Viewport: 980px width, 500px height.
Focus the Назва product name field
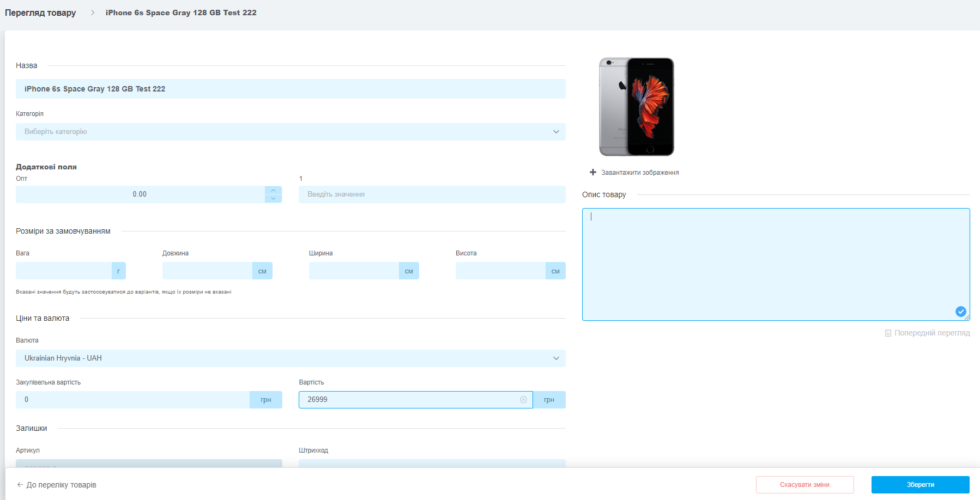pyautogui.click(x=291, y=89)
